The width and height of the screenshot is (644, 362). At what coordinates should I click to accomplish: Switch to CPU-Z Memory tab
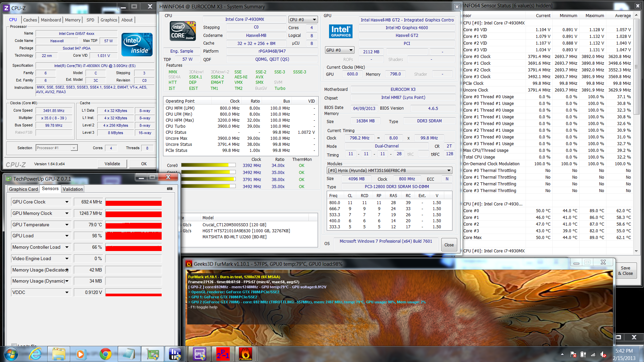click(x=73, y=20)
